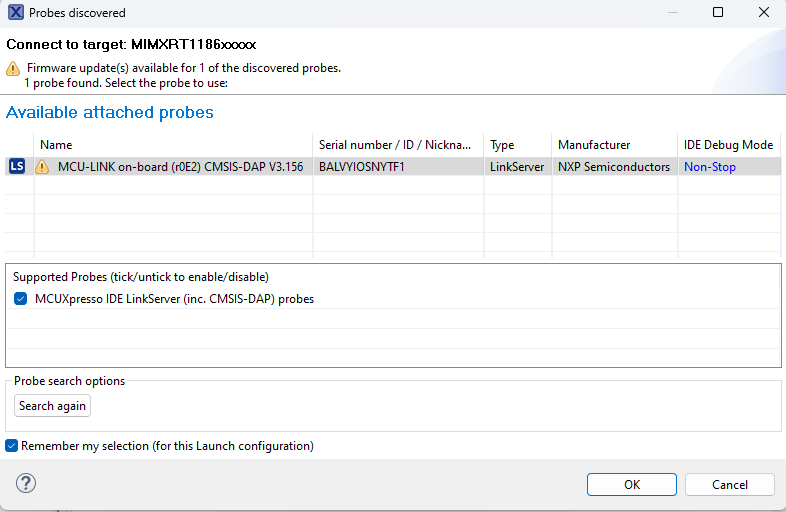Change the Non-Stop IDE Debug Mode value
The image size is (786, 512).
pyautogui.click(x=709, y=167)
